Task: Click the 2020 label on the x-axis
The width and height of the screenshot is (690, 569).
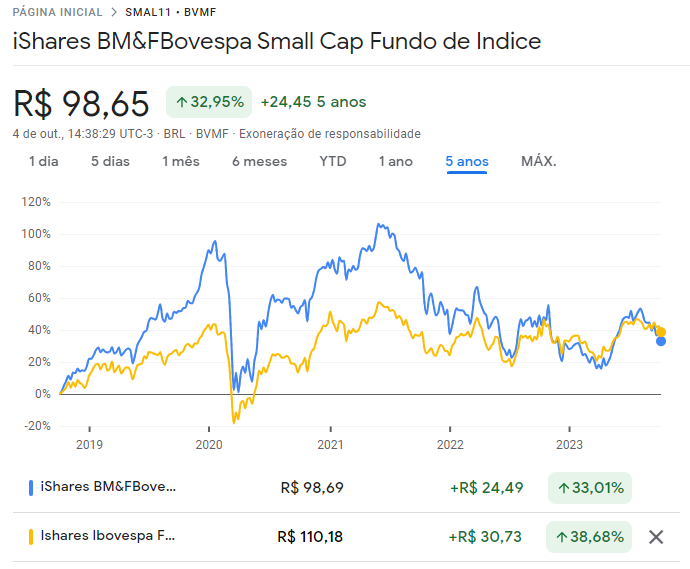Action: (209, 444)
